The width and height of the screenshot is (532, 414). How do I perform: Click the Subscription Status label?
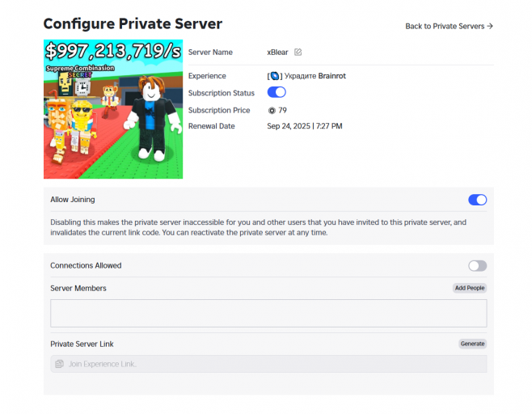(222, 93)
